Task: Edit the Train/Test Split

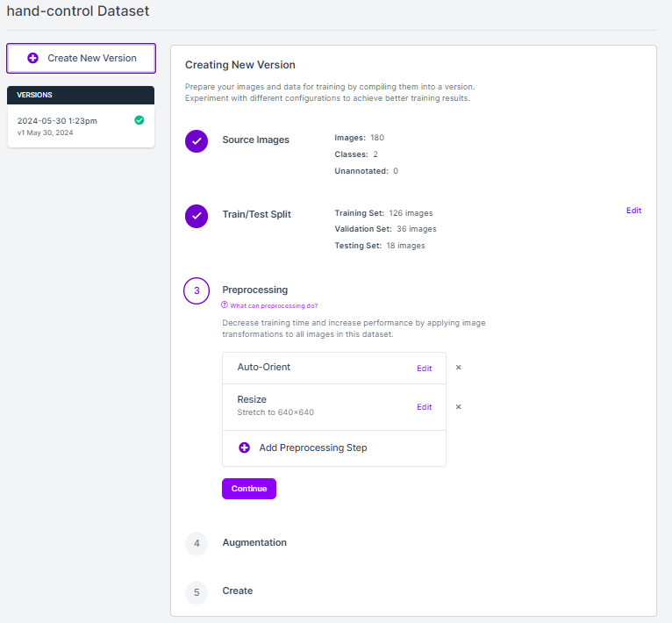Action: click(634, 211)
